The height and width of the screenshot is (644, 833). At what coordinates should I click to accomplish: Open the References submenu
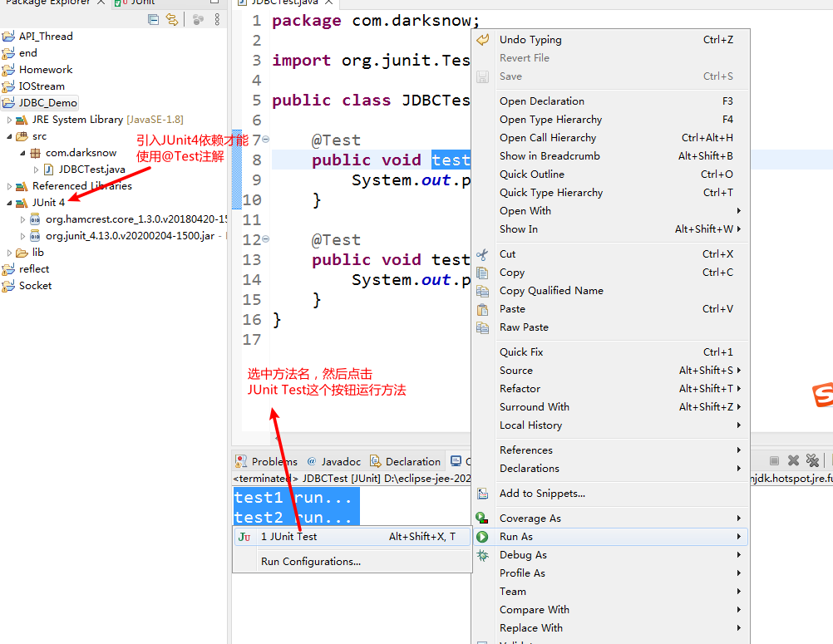[610, 450]
